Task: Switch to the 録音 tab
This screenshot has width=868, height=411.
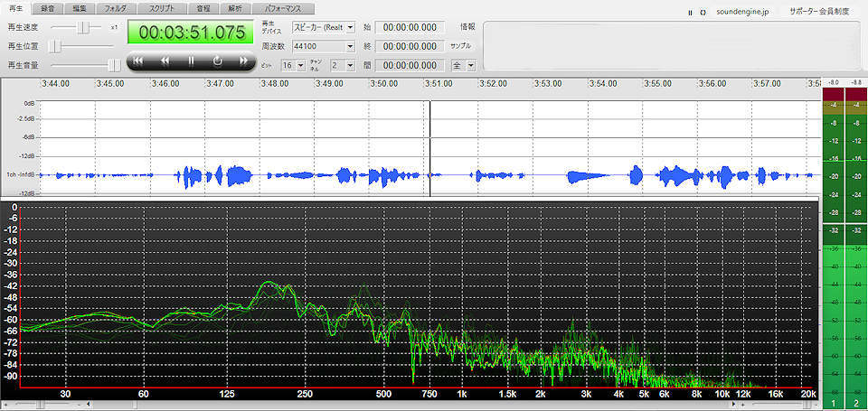Action: pyautogui.click(x=47, y=8)
